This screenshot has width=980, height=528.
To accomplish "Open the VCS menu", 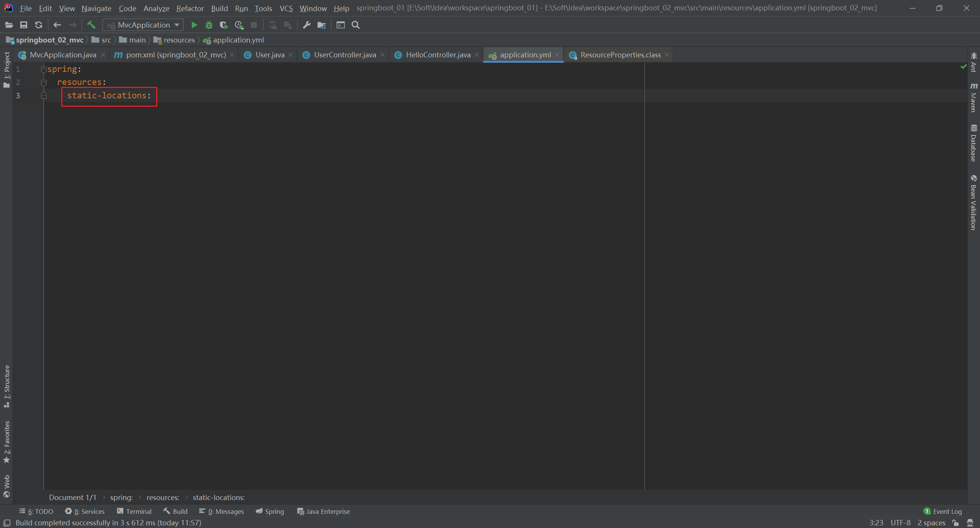I will coord(286,8).
